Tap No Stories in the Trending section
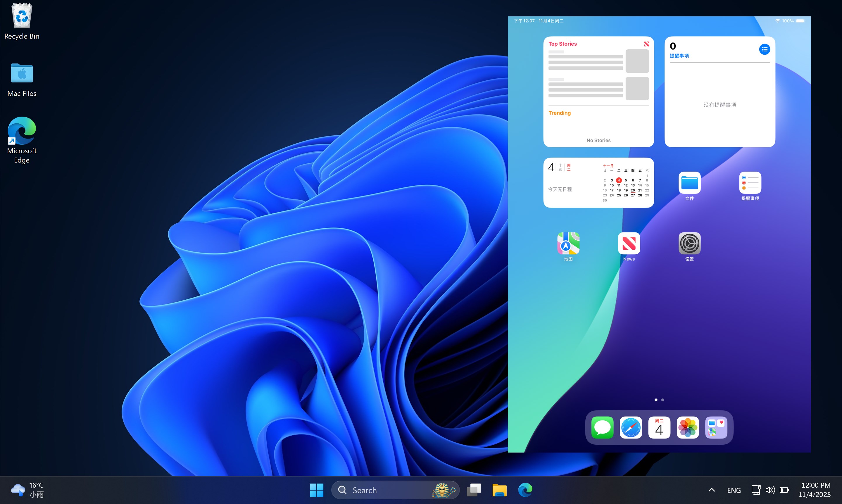 tap(598, 140)
